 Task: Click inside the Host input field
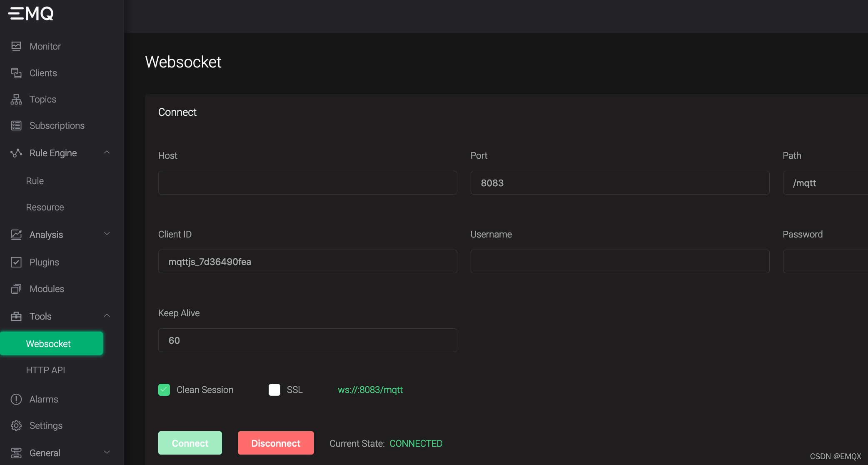point(307,182)
